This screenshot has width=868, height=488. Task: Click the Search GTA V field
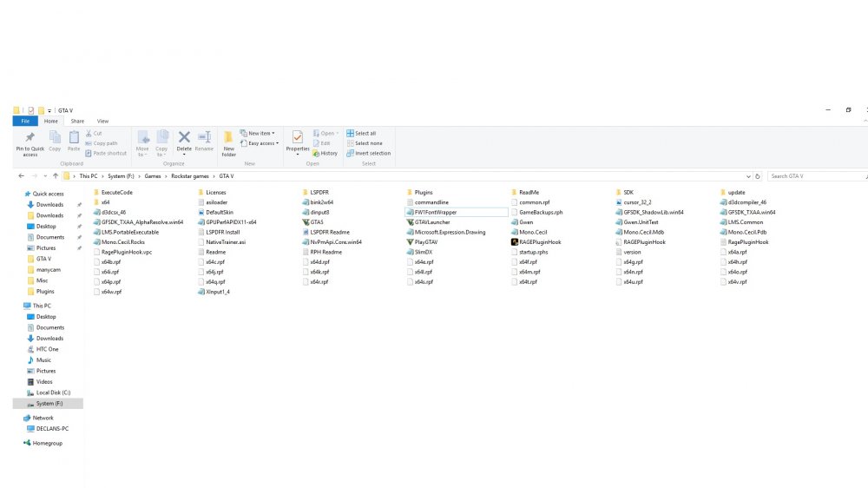tap(816, 176)
